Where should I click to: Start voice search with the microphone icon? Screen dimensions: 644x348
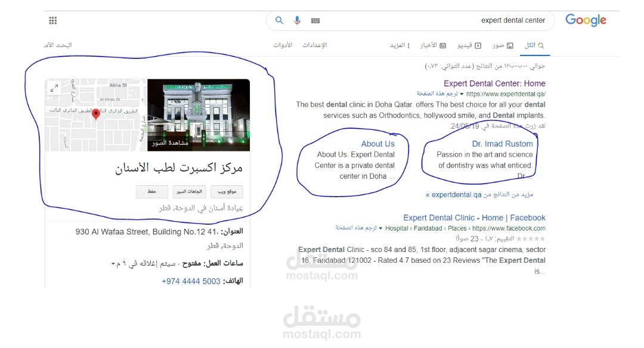[x=297, y=20]
